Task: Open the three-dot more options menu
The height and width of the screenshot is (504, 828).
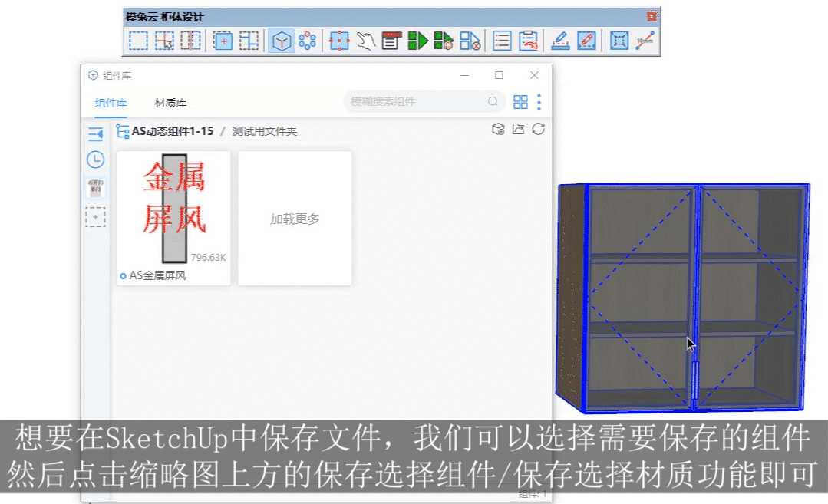Action: 539,102
